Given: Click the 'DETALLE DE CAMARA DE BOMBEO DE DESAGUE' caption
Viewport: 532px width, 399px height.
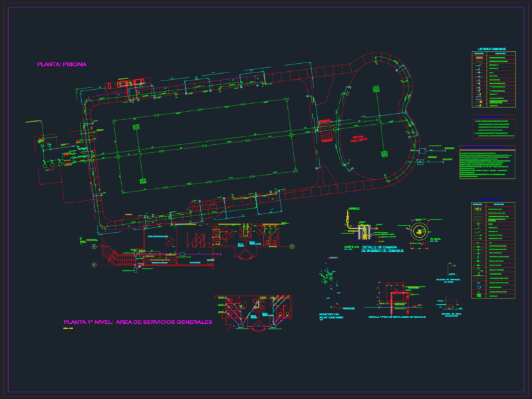Looking at the screenshot, I should pyautogui.click(x=382, y=249).
